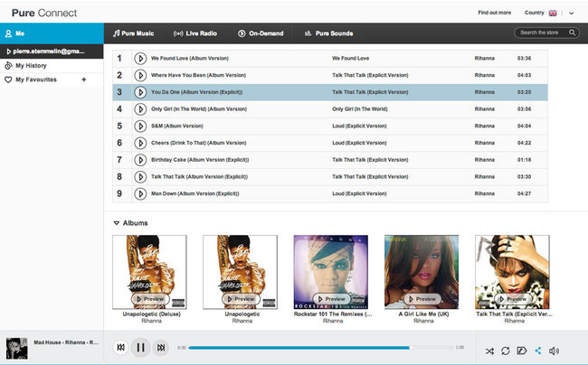The height and width of the screenshot is (365, 588).
Task: Select the Me tab
Action: (x=52, y=33)
